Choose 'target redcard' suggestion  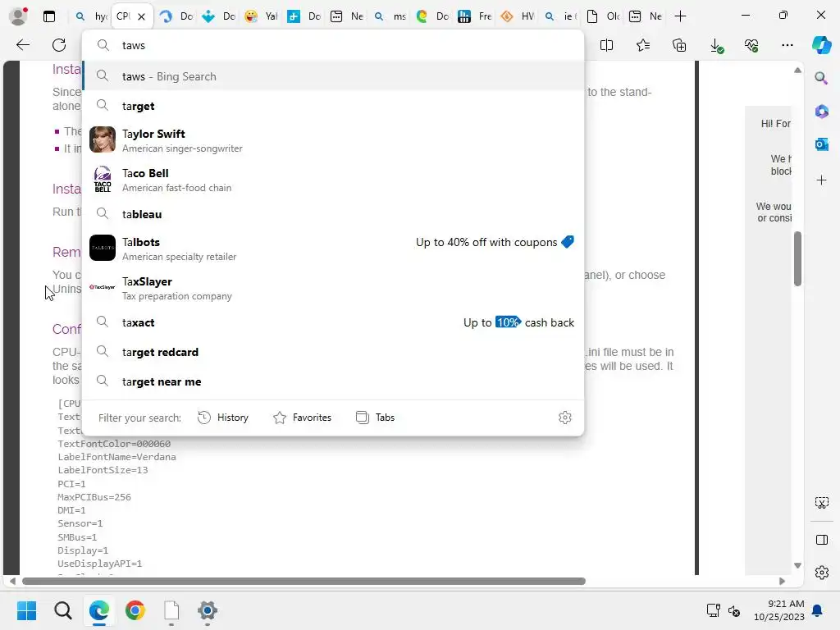click(x=333, y=351)
